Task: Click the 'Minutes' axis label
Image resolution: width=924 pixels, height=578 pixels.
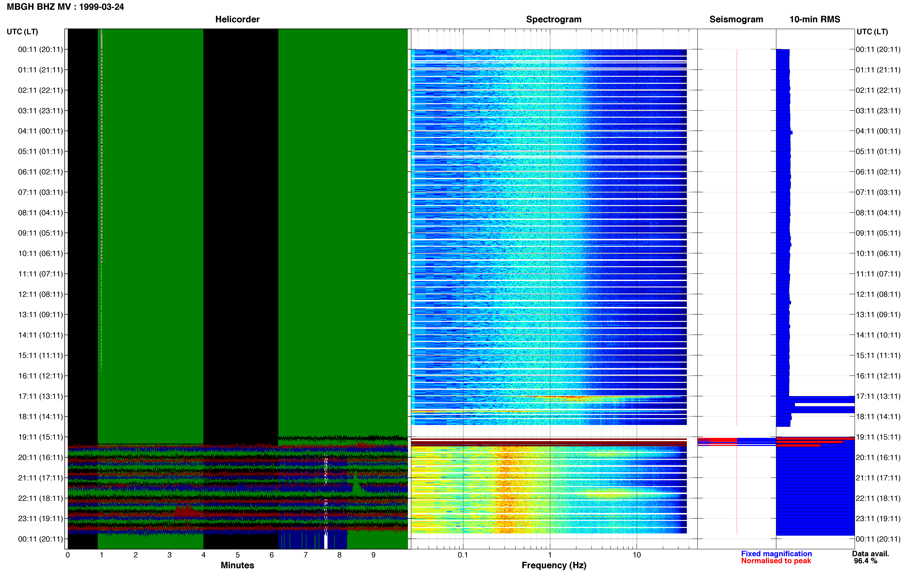Action: tap(237, 565)
